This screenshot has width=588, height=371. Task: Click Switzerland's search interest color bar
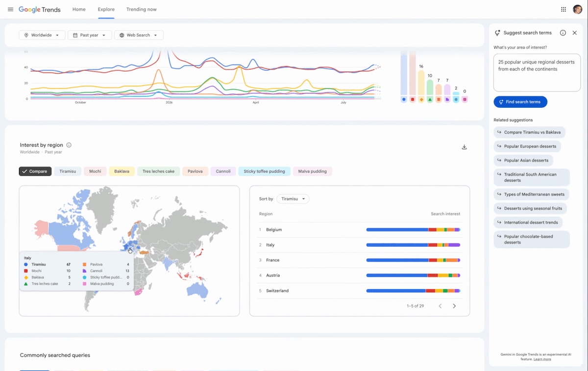(413, 291)
